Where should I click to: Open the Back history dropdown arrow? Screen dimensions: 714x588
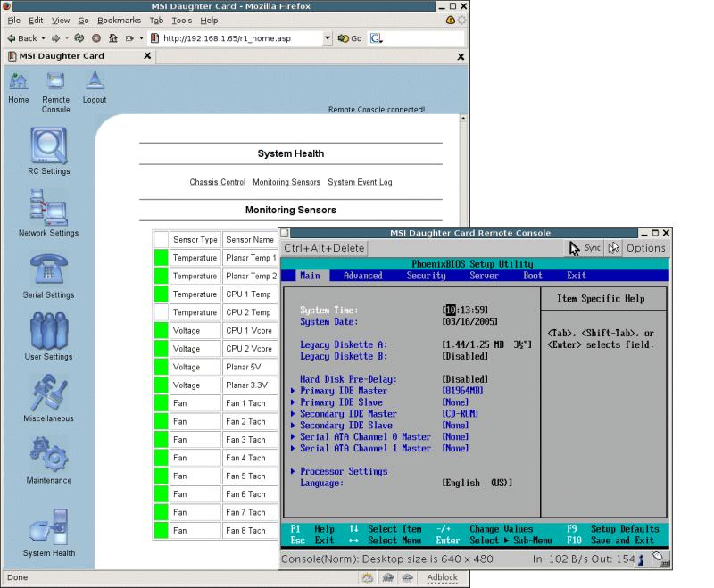pos(43,38)
